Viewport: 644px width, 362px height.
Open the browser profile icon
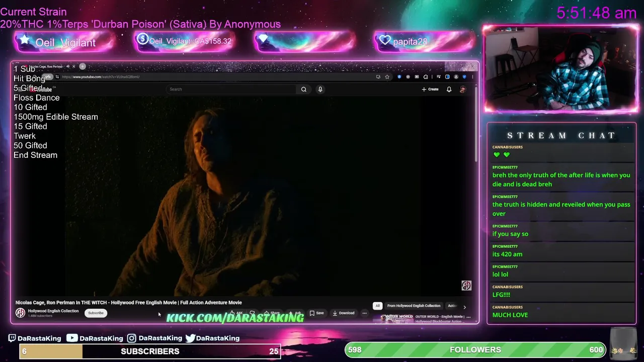[x=456, y=77]
